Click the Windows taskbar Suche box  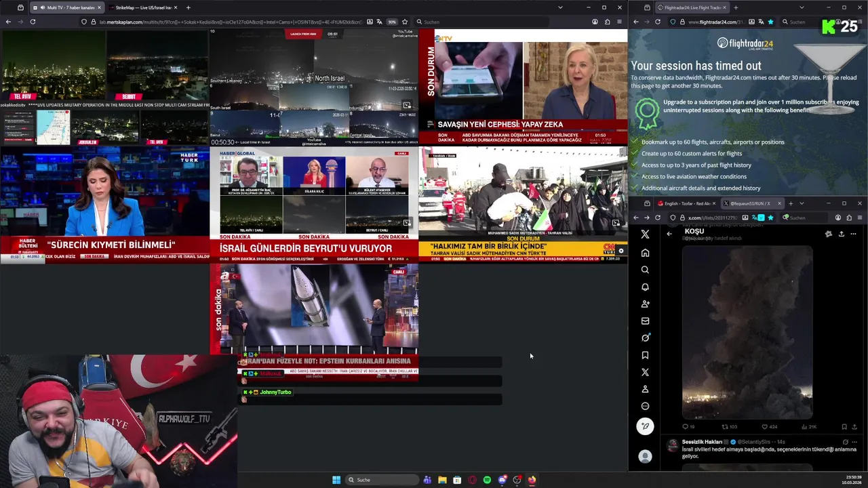[380, 480]
